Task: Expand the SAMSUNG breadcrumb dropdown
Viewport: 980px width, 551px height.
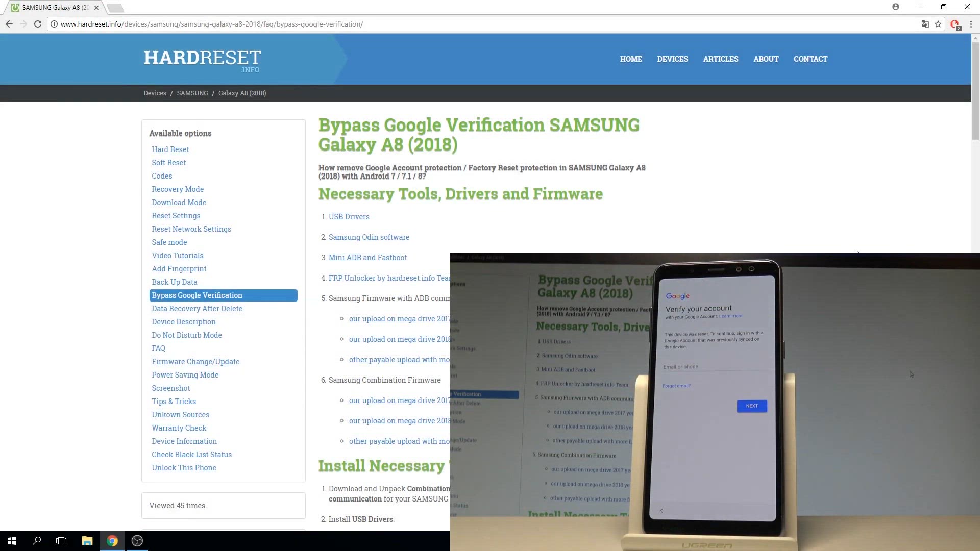Action: 192,93
